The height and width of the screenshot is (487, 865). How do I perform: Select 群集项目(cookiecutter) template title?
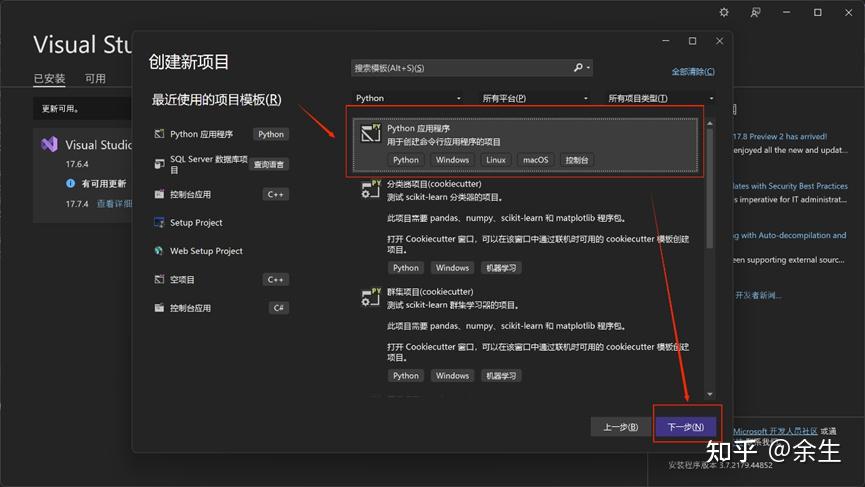click(x=430, y=292)
